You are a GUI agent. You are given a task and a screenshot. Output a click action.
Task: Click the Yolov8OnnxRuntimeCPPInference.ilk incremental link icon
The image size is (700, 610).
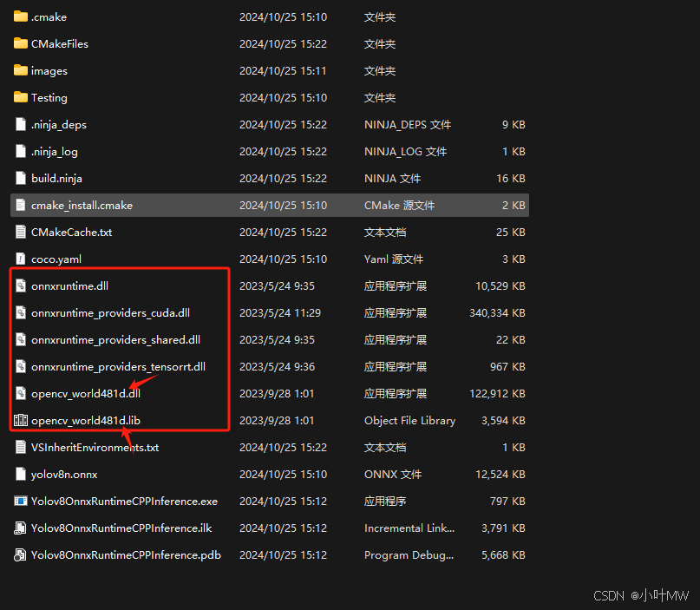(21, 528)
